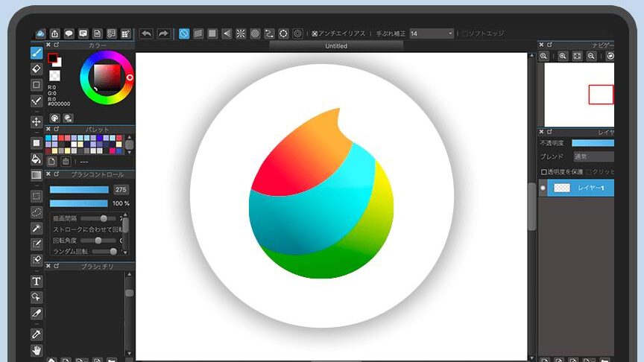Screen dimensions: 644x362
Task: Select the Eraser tool
Action: pyautogui.click(x=36, y=69)
